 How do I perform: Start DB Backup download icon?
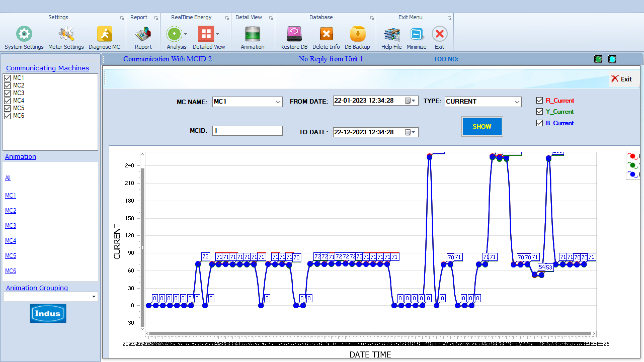coord(357,34)
